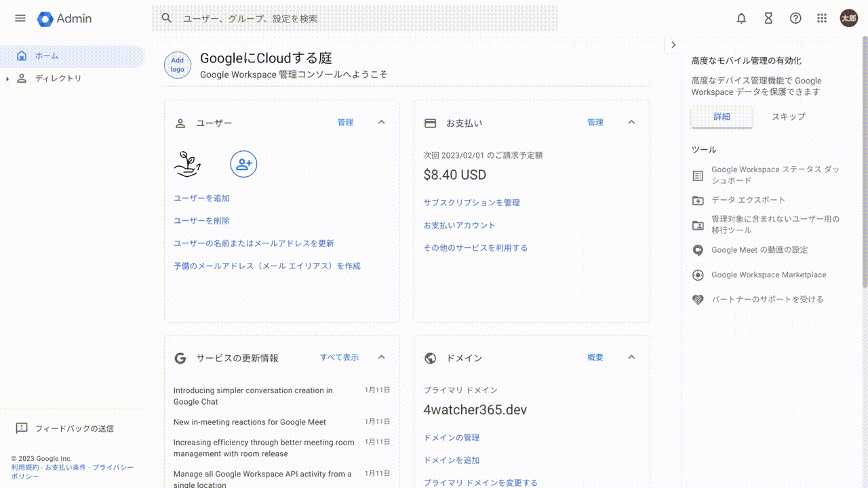Click the Google Meet の動画の設定 icon

coord(698,250)
